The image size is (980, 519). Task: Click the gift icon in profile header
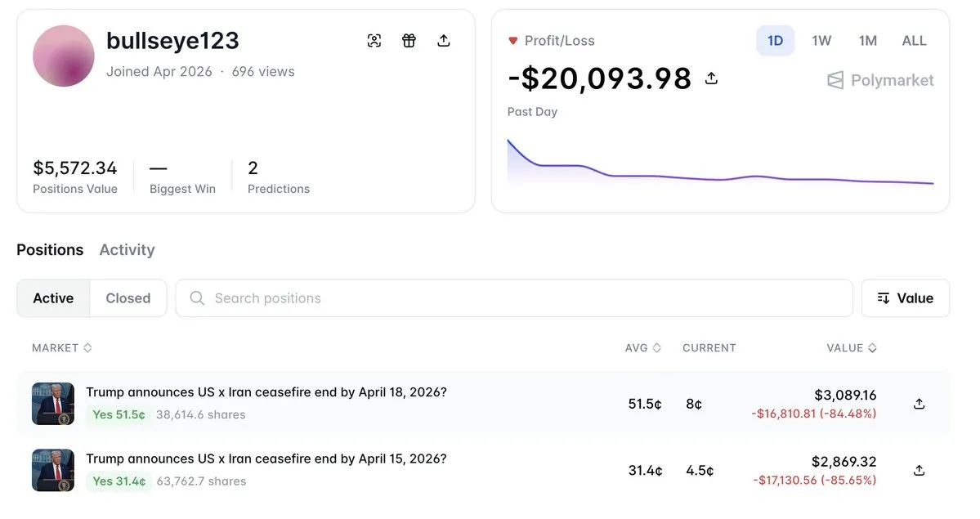409,41
